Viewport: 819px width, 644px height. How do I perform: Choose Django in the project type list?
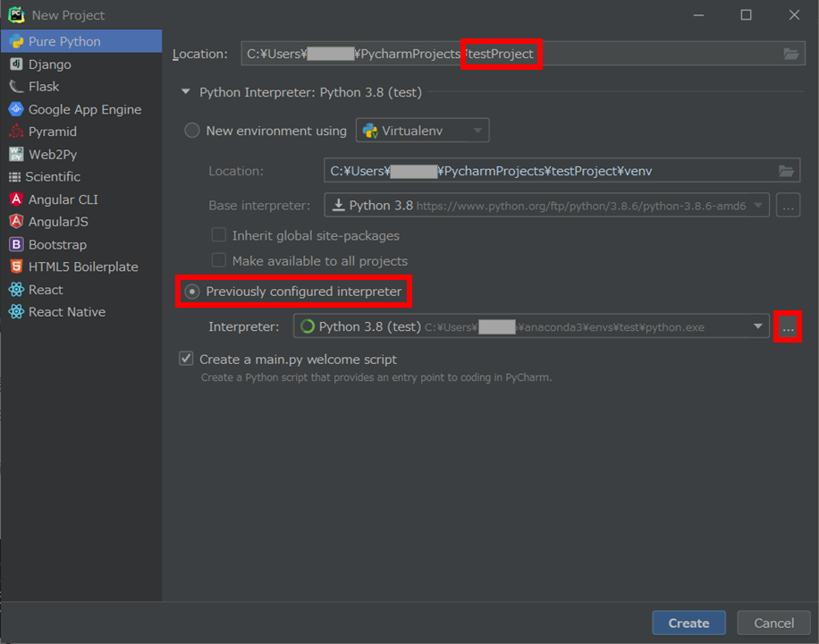tap(81, 64)
